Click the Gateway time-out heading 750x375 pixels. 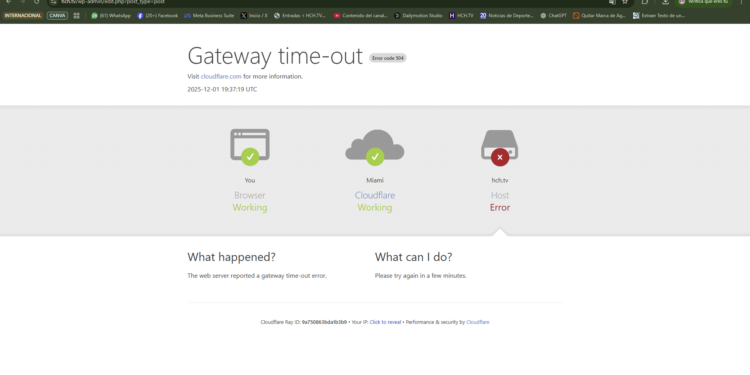pos(275,56)
